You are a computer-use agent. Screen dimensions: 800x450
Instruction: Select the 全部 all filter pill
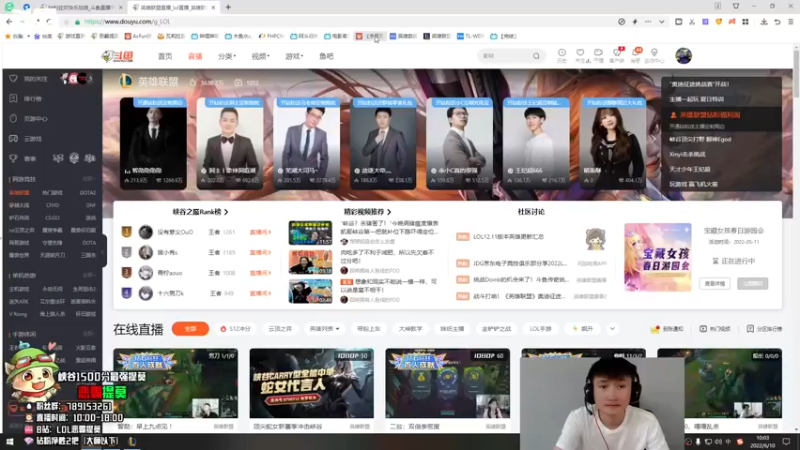[x=190, y=329]
